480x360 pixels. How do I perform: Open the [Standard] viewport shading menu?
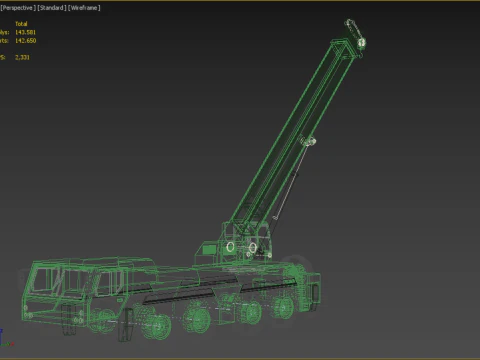(52, 8)
